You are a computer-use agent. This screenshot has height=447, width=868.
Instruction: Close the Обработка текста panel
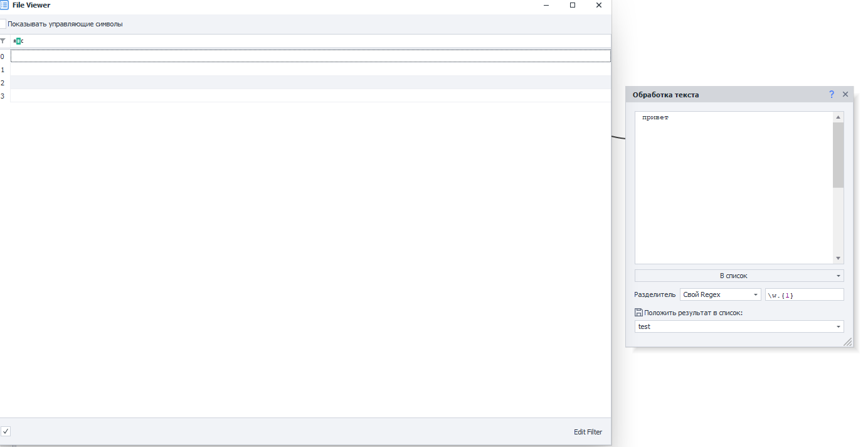(845, 94)
